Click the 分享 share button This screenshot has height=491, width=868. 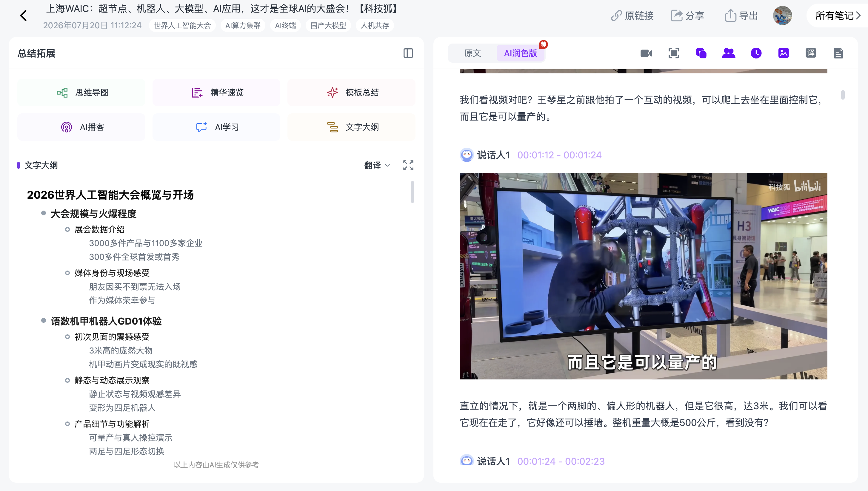pos(687,16)
